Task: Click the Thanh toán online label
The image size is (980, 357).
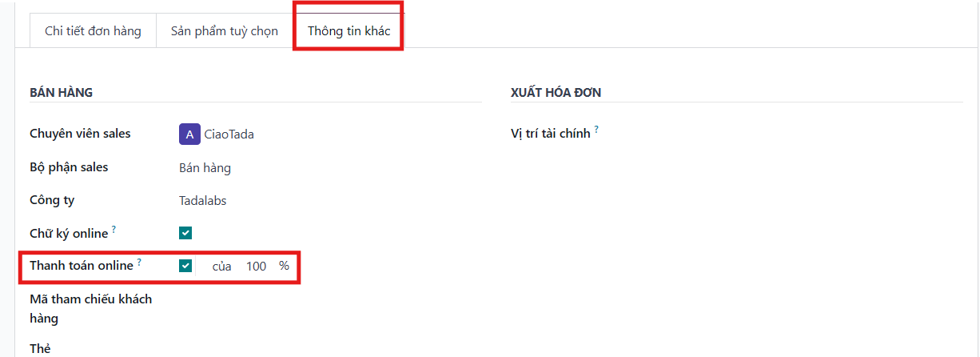Action: [81, 265]
